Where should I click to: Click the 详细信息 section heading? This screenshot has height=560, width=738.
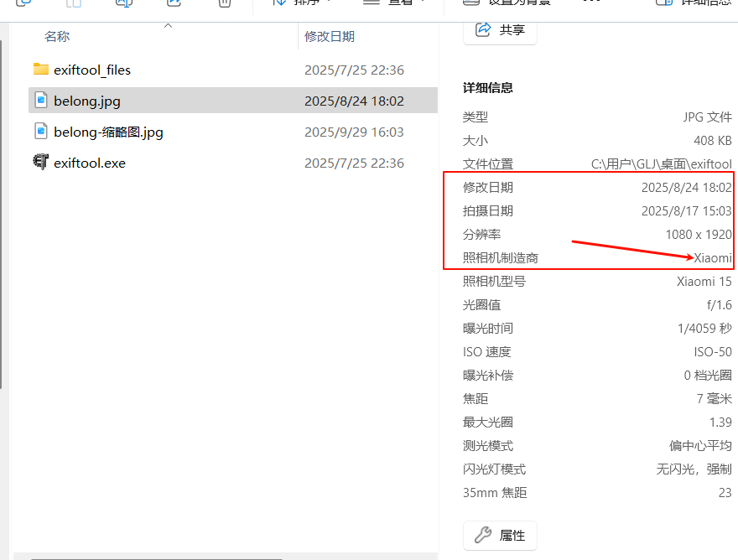click(487, 88)
